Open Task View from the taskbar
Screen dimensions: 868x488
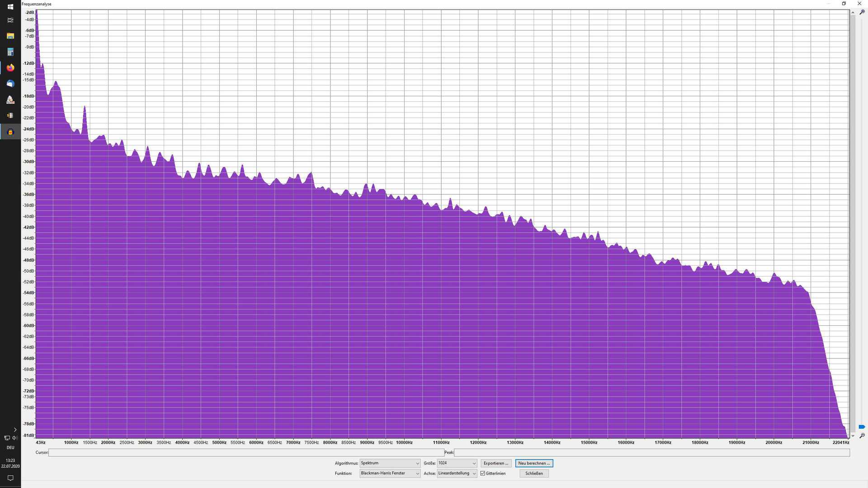10,20
